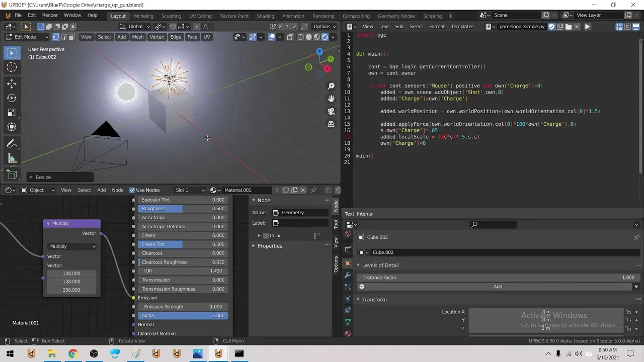Click the Add level of detail button
This screenshot has height=362, width=644.
[x=497, y=287]
